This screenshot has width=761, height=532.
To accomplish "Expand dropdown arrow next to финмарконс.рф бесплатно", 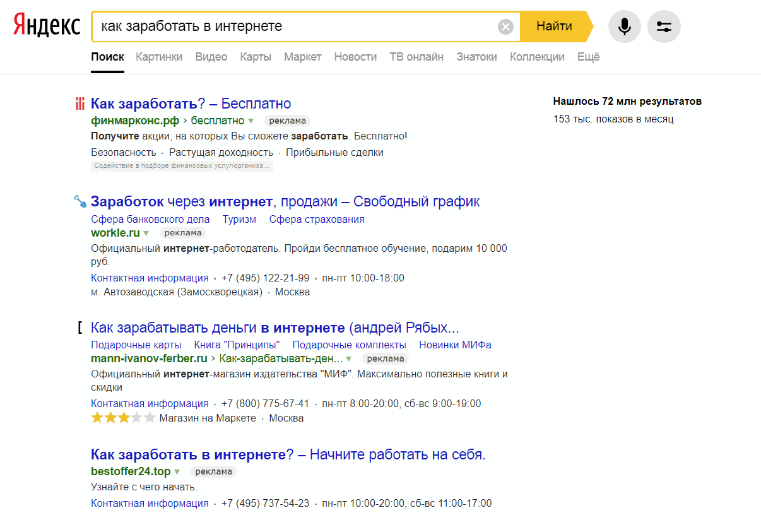I will click(x=251, y=121).
